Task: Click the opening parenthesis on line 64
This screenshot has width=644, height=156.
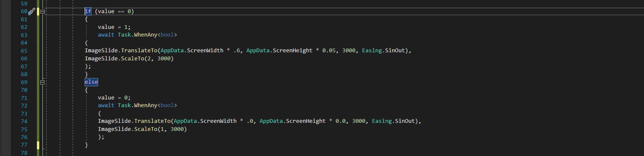Action: point(86,43)
